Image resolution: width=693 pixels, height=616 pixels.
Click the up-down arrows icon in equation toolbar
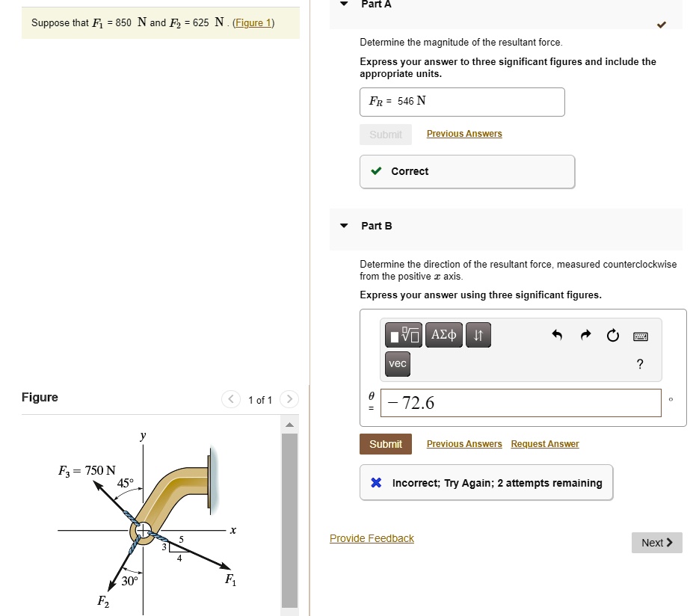coord(478,335)
